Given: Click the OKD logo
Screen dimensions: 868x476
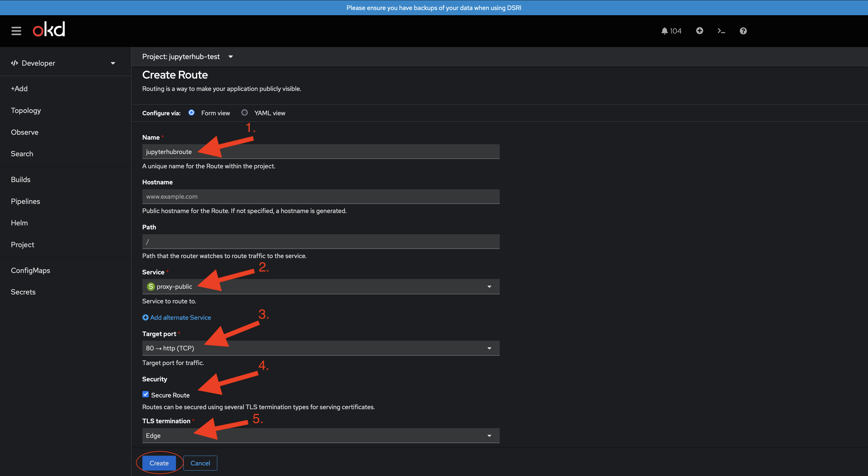Looking at the screenshot, I should pos(49,30).
